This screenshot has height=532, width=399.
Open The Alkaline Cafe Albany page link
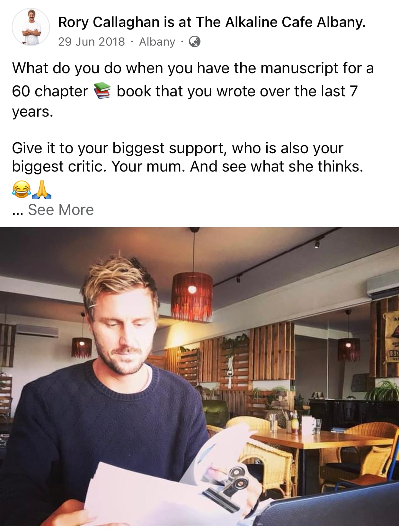pyautogui.click(x=280, y=22)
